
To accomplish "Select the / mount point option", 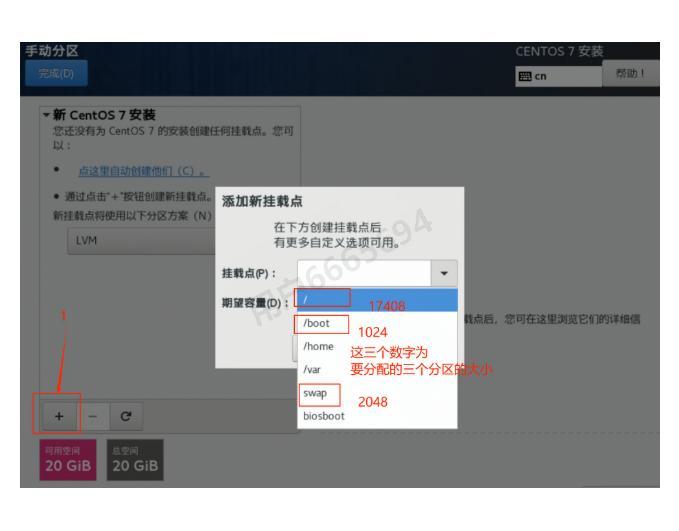I will click(x=377, y=300).
